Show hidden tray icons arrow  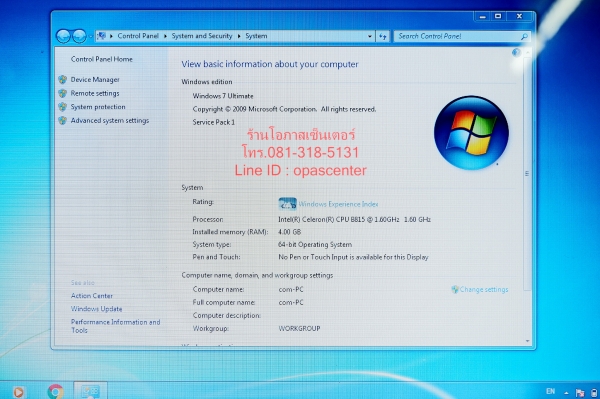566,392
